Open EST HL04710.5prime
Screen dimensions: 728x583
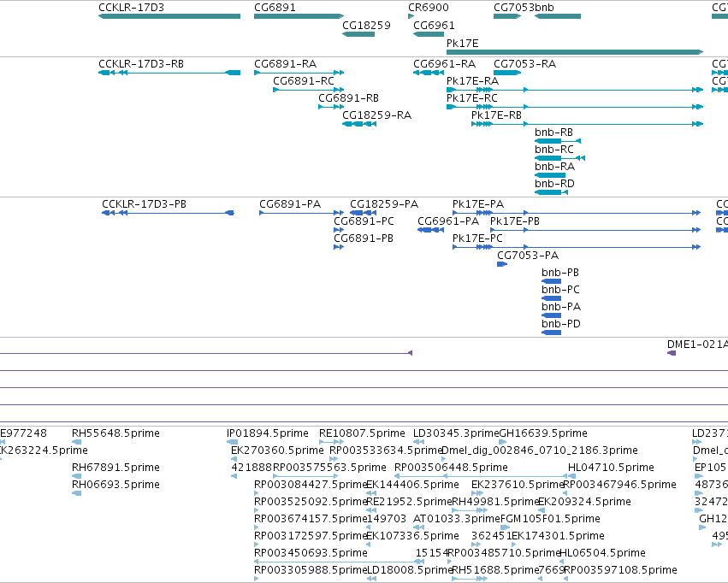point(611,468)
